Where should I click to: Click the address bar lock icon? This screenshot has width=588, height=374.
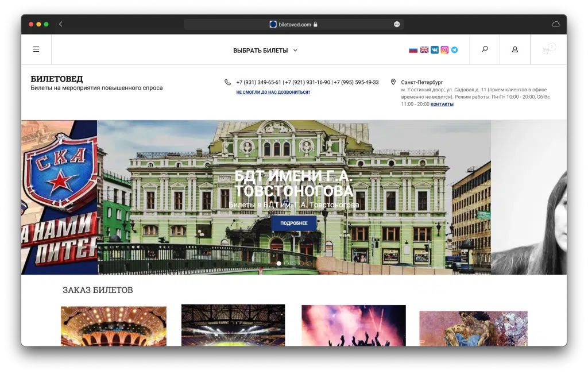[315, 24]
